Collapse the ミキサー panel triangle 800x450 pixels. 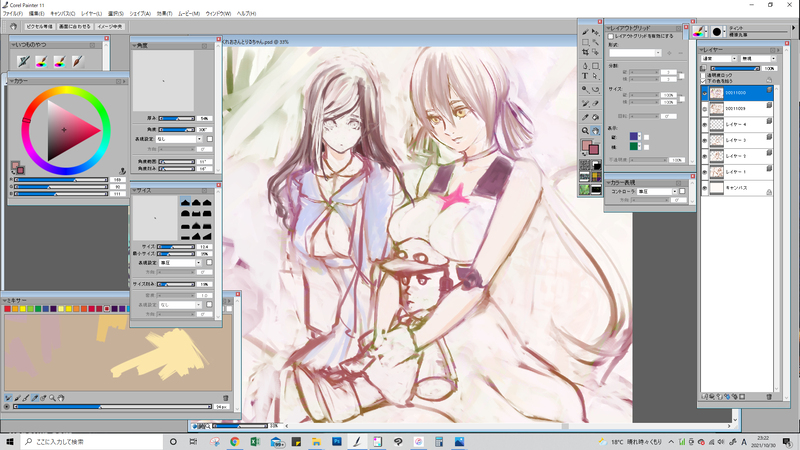point(5,301)
